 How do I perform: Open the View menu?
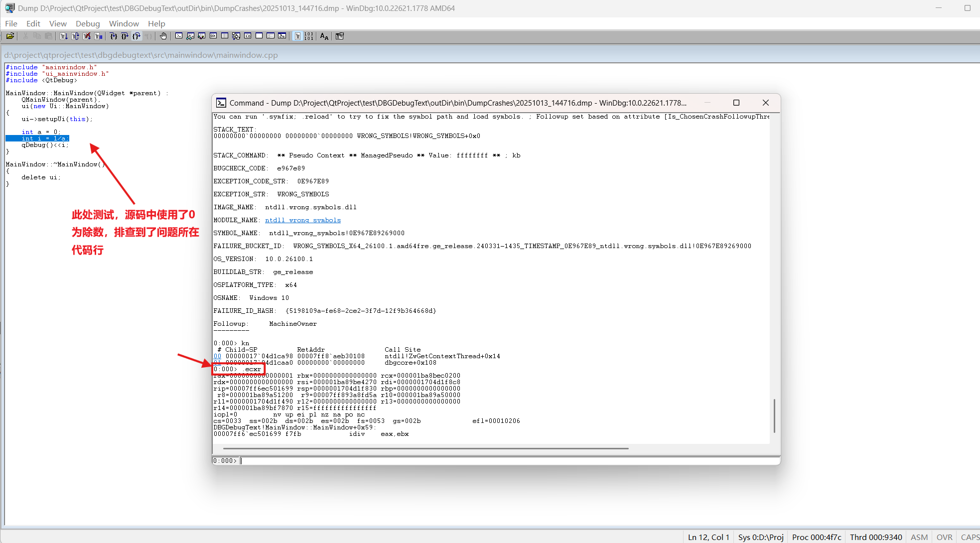(x=58, y=23)
